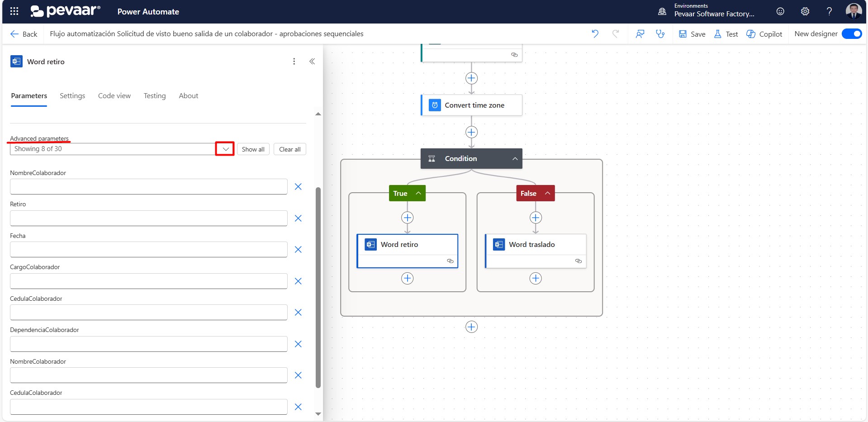Turn off the New designer toggle
868x422 pixels.
click(852, 34)
